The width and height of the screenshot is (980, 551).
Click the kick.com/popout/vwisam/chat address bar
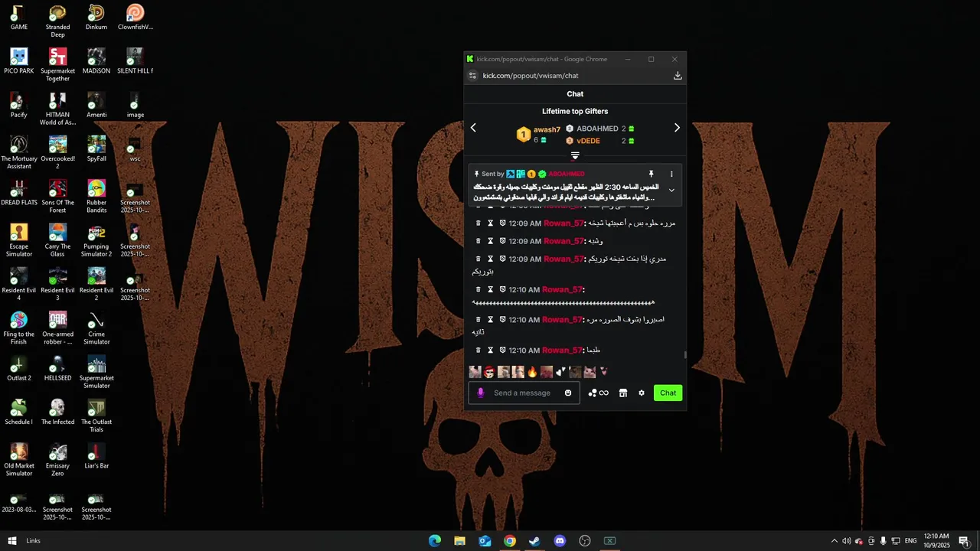coord(531,76)
